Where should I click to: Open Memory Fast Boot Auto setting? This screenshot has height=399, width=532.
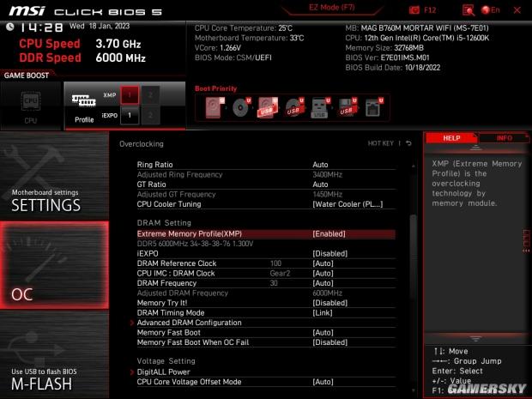pos(323,333)
